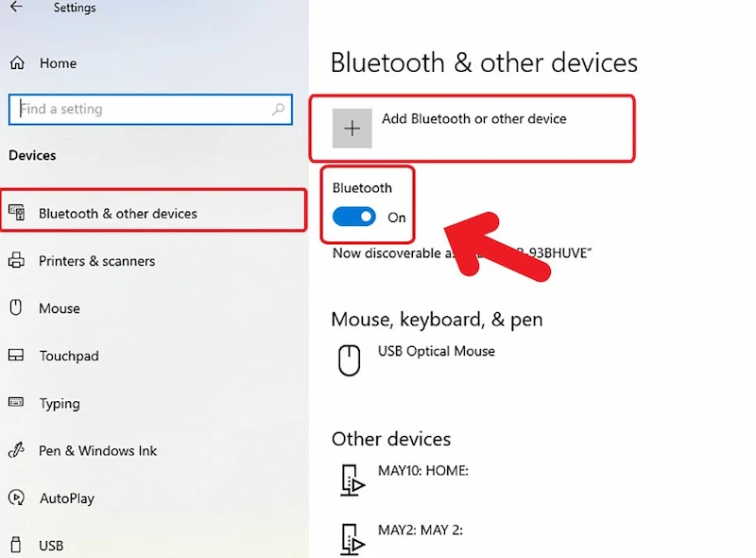756x558 pixels.
Task: Select the Home icon in sidebar
Action: coord(19,63)
